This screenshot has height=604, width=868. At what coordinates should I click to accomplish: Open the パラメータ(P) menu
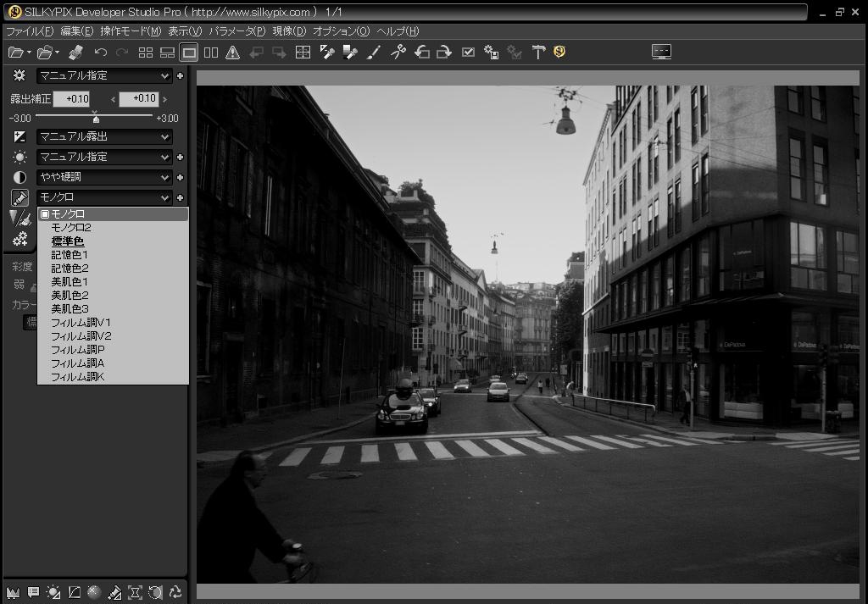(237, 30)
